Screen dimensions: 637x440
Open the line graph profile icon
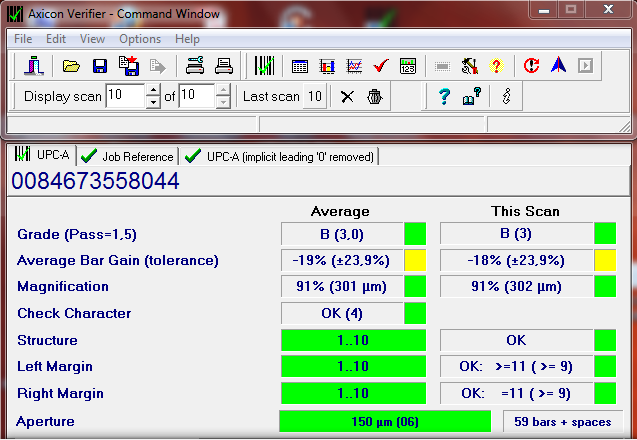tap(354, 66)
